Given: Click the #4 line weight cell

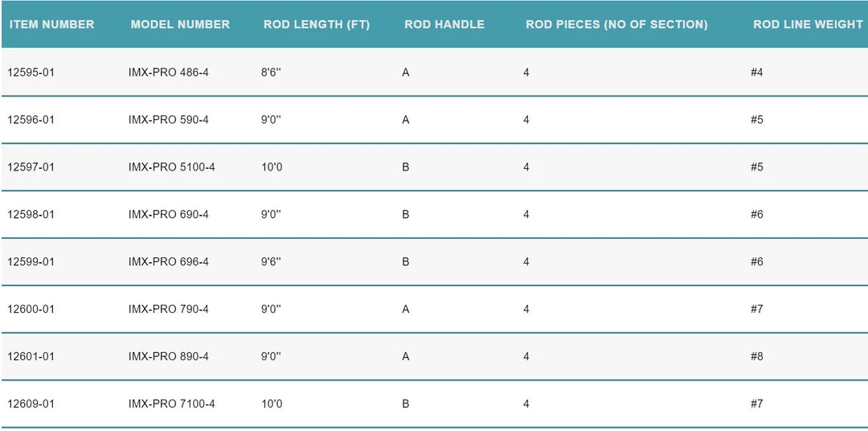Looking at the screenshot, I should pos(757,72).
